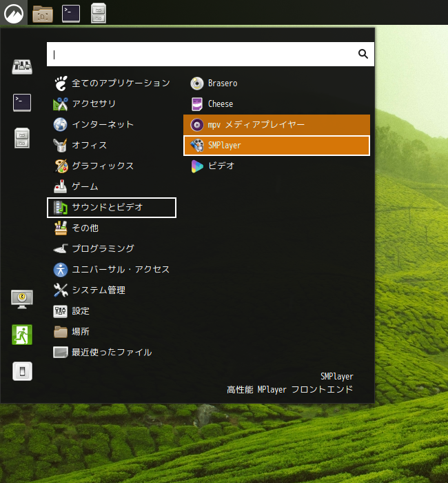This screenshot has height=483, width=448.
Task: Open 場所 places entry
Action: pos(112,332)
